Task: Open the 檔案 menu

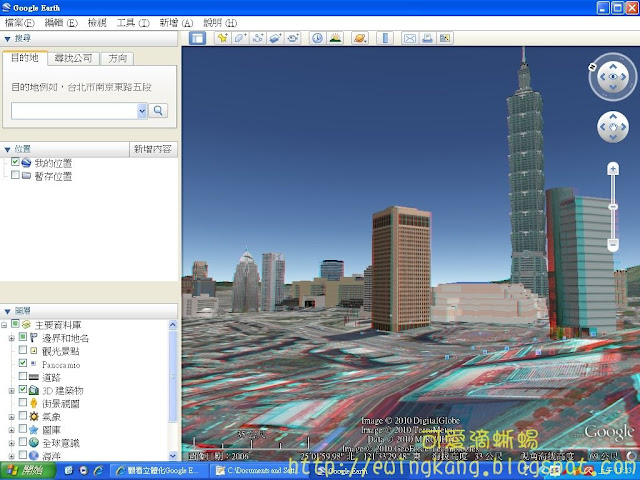Action: (x=19, y=23)
